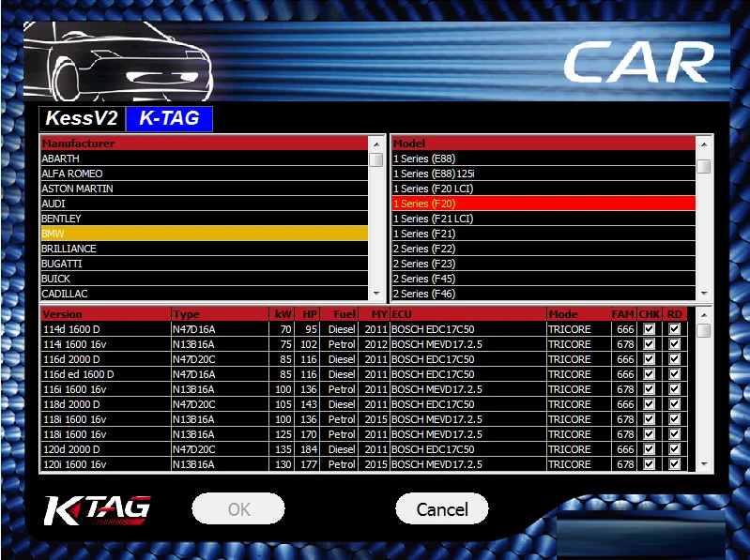Toggle RD checkbox for 114d 1600 D
The height and width of the screenshot is (560, 750).
click(674, 329)
